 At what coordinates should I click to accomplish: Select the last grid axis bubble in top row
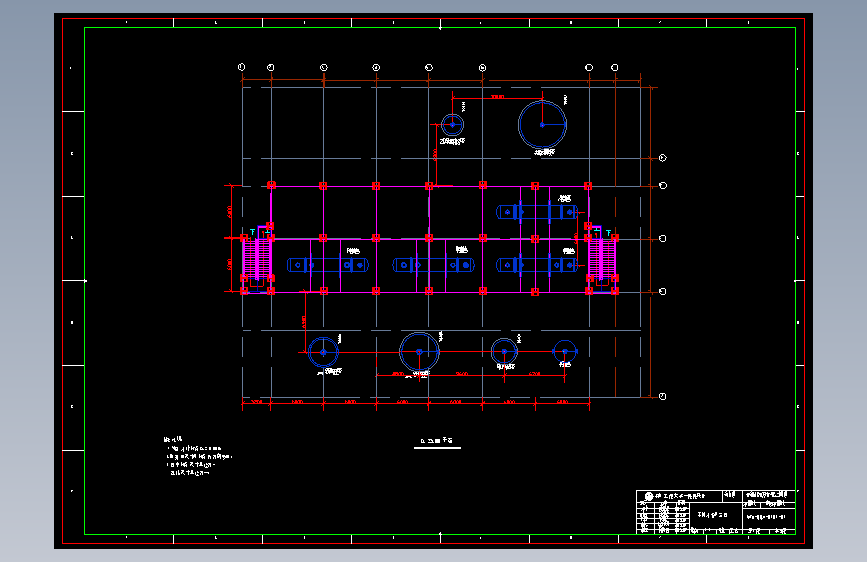pyautogui.click(x=614, y=67)
